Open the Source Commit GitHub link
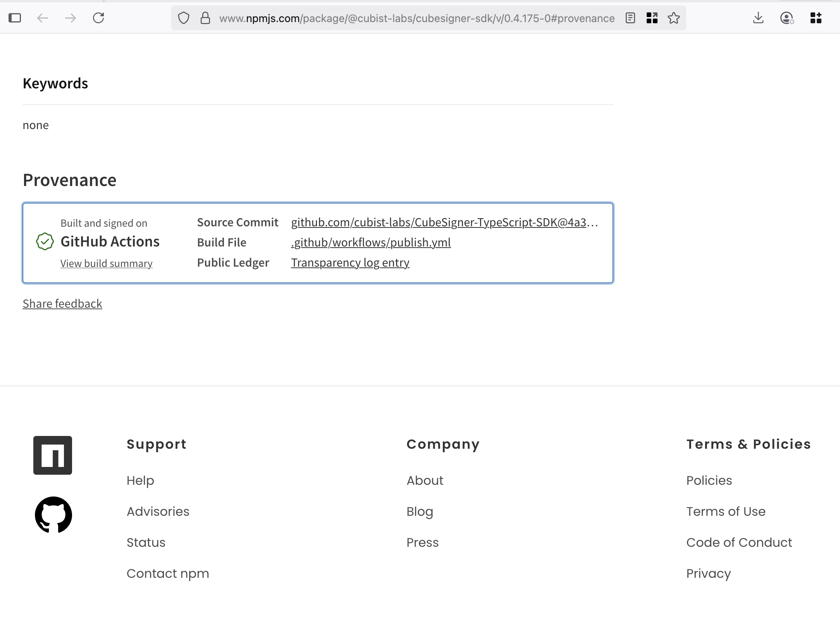The height and width of the screenshot is (627, 840). 444,222
